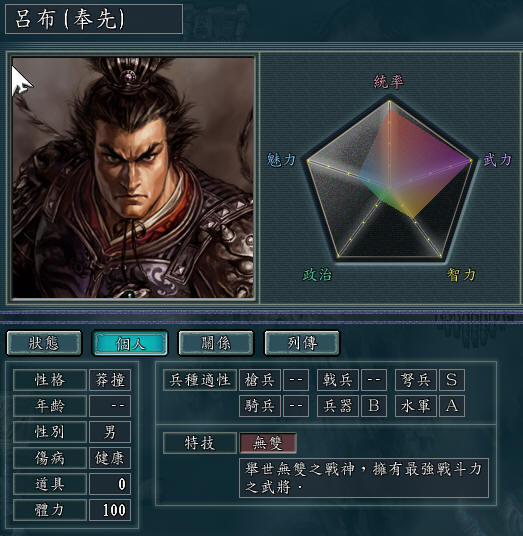This screenshot has width=523, height=536.
Task: Switch to the 關係 tab
Action: 216,343
